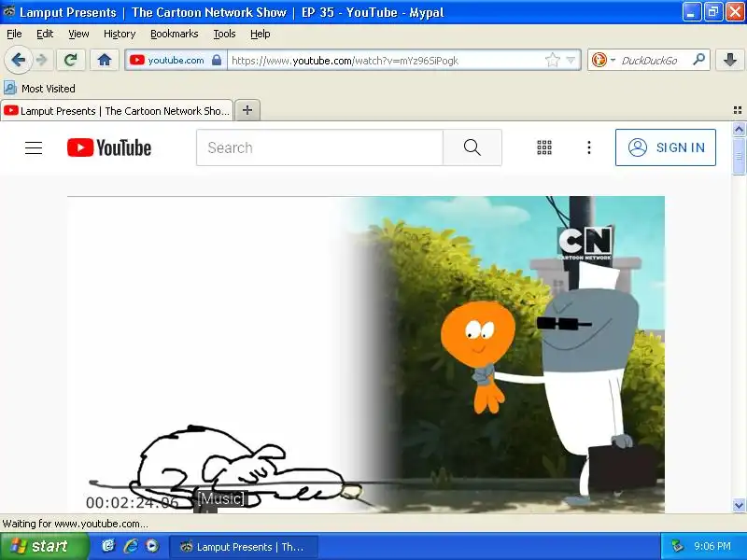Click the system tray network icon
The width and height of the screenshot is (747, 560).
677,546
